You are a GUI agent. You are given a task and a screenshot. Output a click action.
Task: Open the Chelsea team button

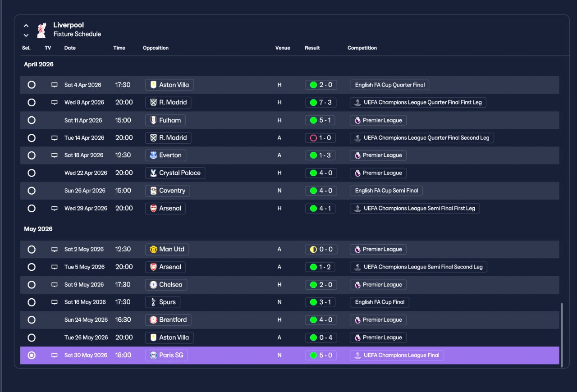tap(166, 285)
